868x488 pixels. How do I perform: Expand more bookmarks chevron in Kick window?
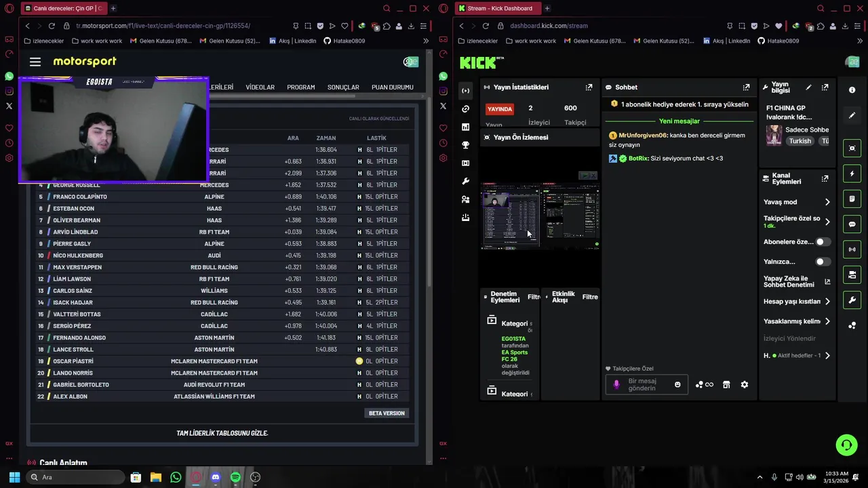[860, 41]
